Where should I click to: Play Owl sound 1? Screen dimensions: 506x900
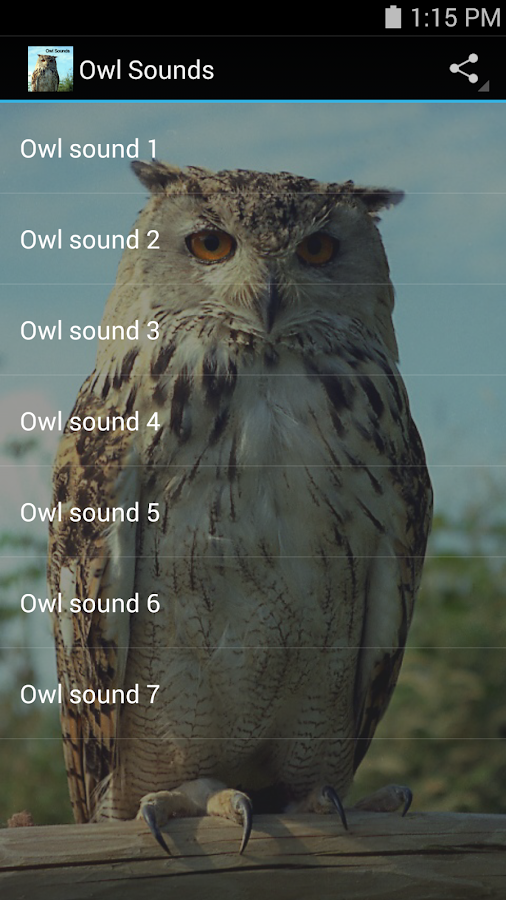pos(253,148)
